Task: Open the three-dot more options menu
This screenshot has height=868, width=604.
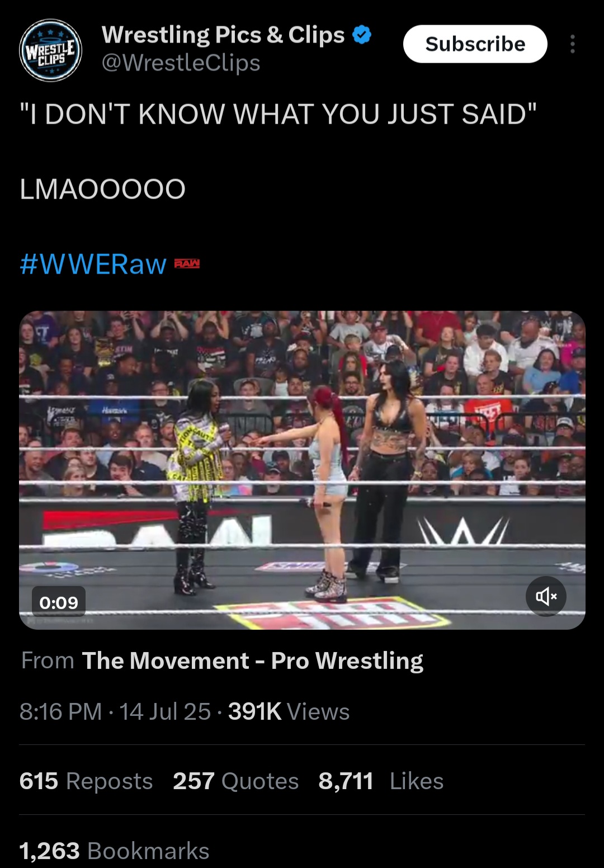Action: coord(572,44)
